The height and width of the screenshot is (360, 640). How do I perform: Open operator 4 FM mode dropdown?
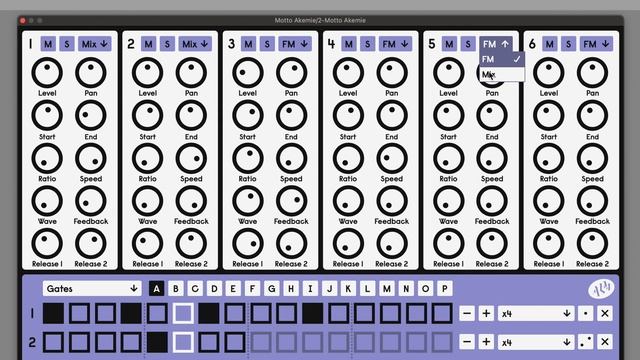pos(396,44)
